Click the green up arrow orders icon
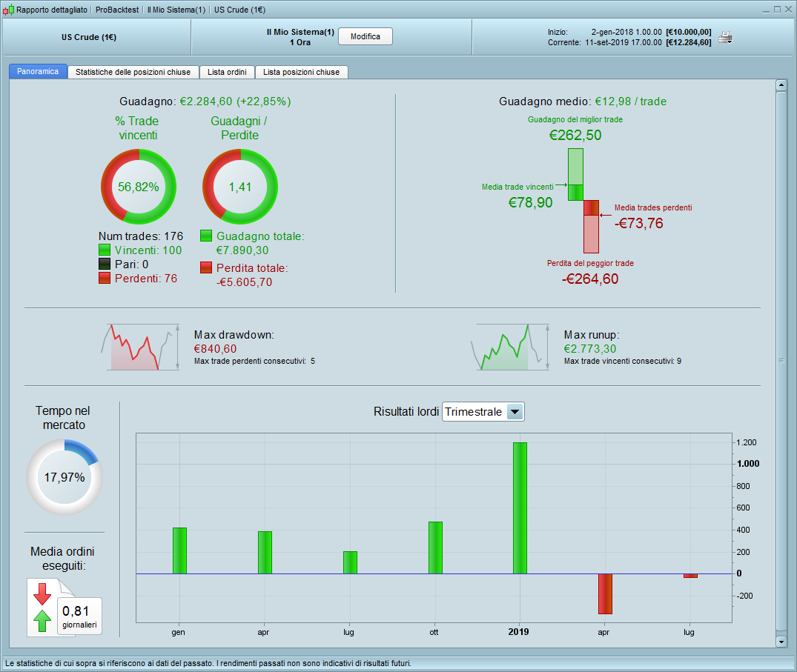The width and height of the screenshot is (797, 672). 42,621
